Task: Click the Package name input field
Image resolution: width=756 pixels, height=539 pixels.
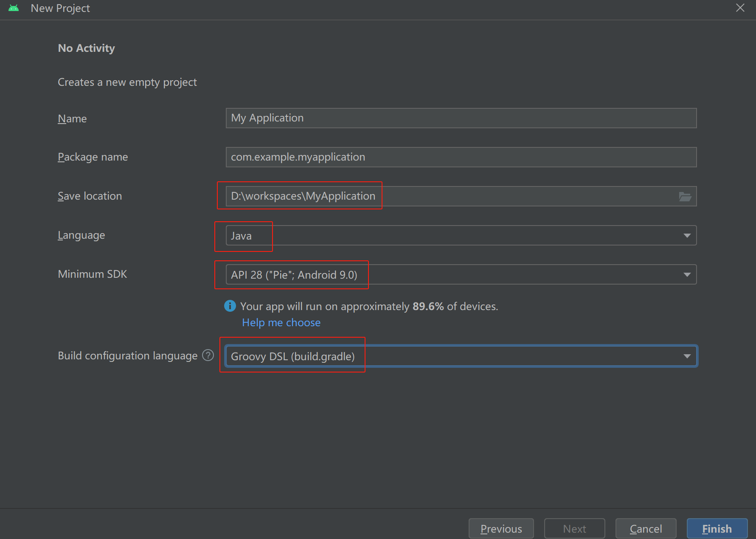Action: 461,157
